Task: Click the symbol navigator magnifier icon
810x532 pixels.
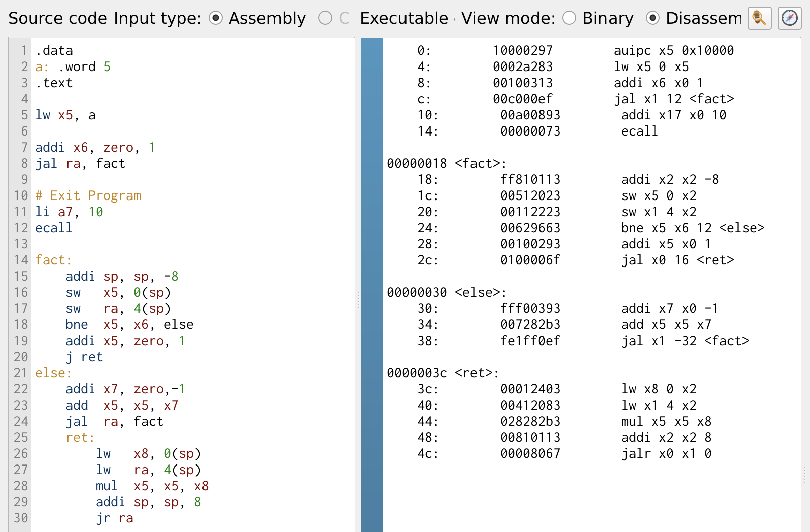Action: pos(760,18)
